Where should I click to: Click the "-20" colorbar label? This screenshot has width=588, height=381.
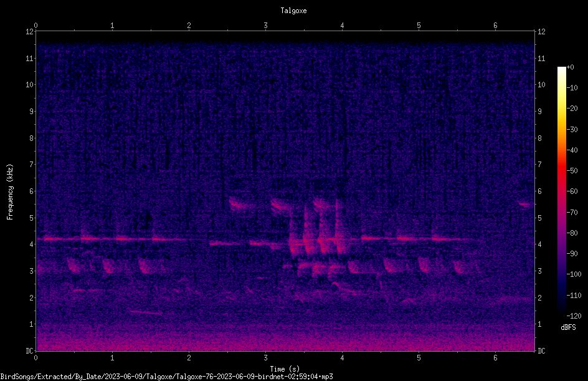coord(572,109)
